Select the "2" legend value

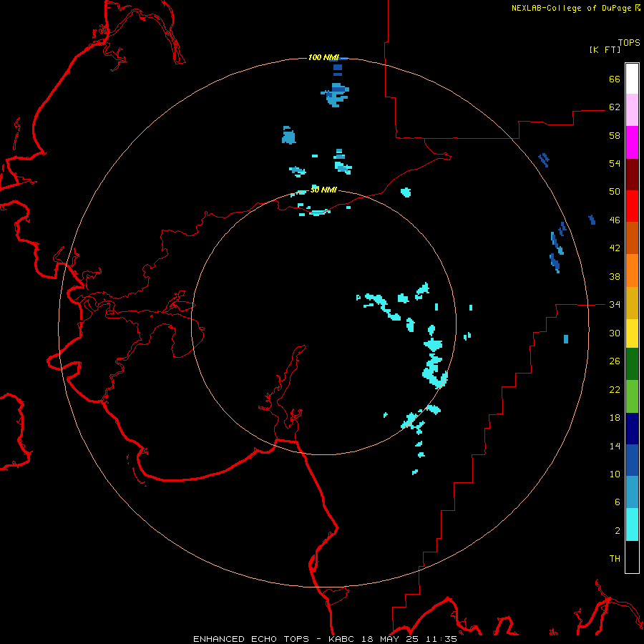tap(618, 531)
